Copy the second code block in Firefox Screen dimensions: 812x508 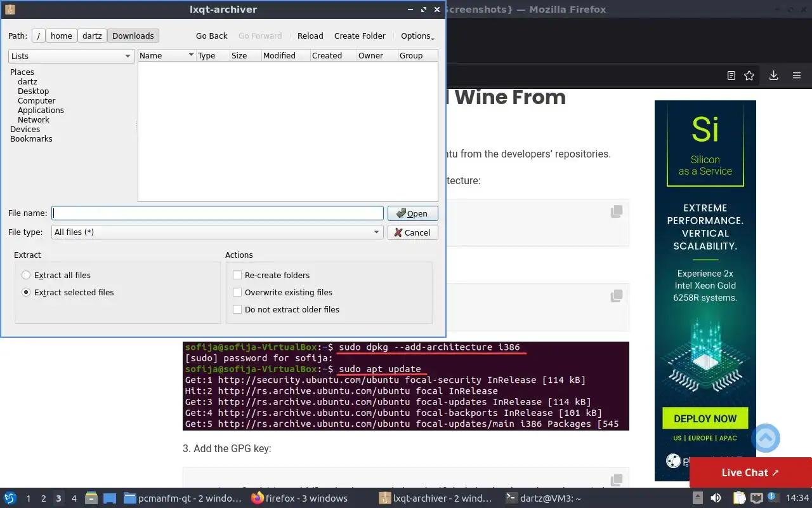[616, 296]
